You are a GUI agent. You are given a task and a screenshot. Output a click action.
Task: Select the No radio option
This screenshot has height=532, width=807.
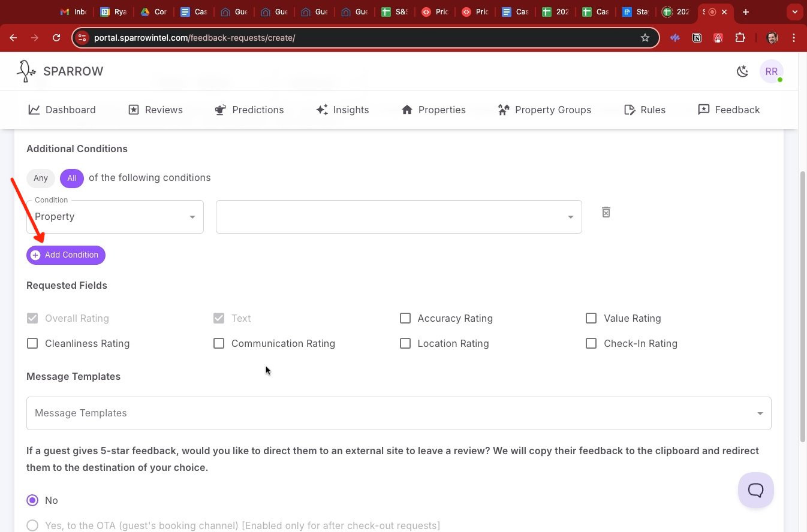pyautogui.click(x=32, y=500)
